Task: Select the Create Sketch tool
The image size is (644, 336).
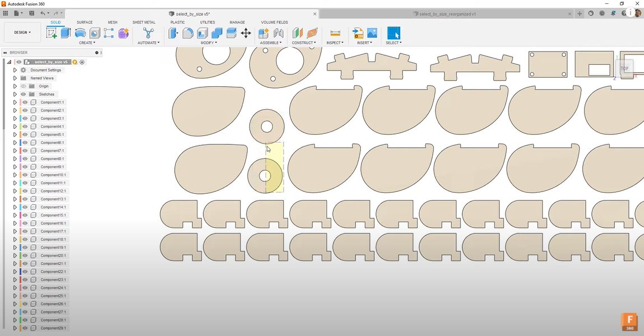Action: tap(51, 34)
